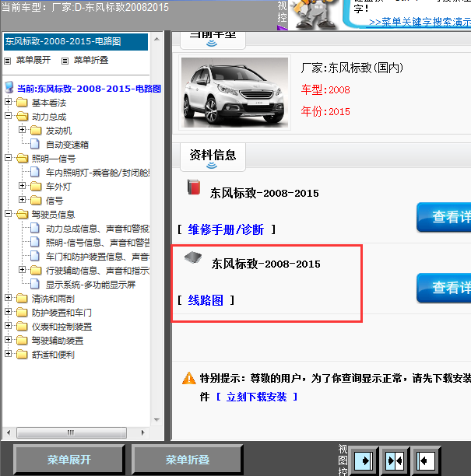Click the 车外灯 folder icon
This screenshot has width=471, height=476.
[36, 186]
